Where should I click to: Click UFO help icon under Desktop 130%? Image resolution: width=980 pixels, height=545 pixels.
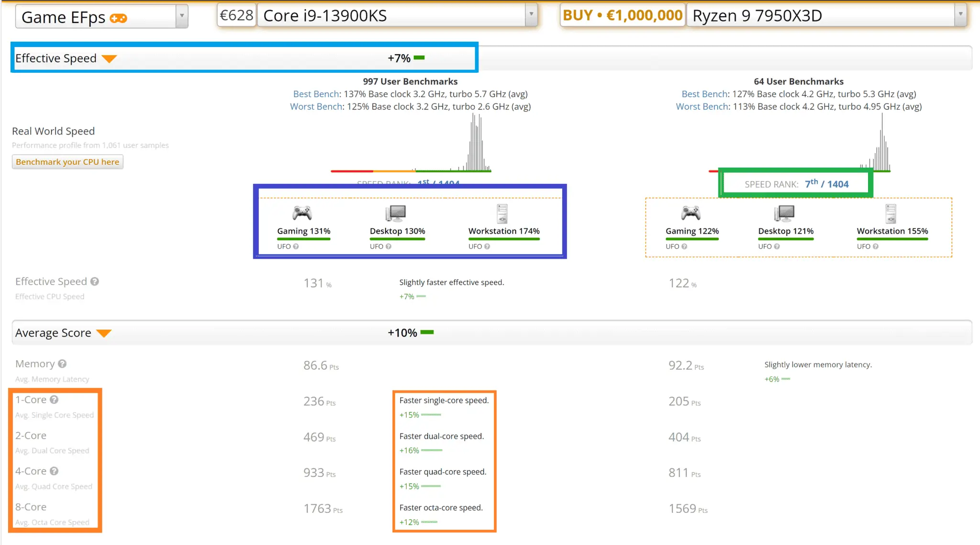click(x=389, y=247)
